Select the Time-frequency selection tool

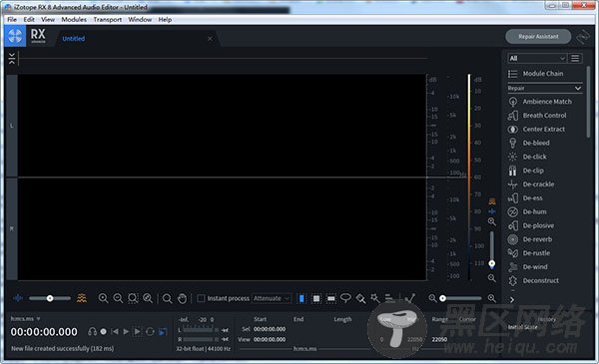coord(316,298)
